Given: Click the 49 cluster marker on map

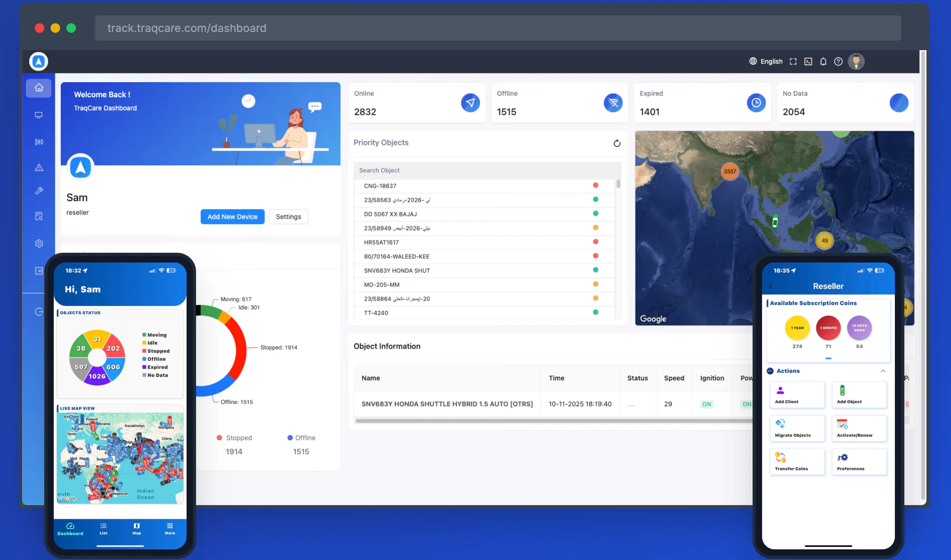Looking at the screenshot, I should tap(825, 241).
